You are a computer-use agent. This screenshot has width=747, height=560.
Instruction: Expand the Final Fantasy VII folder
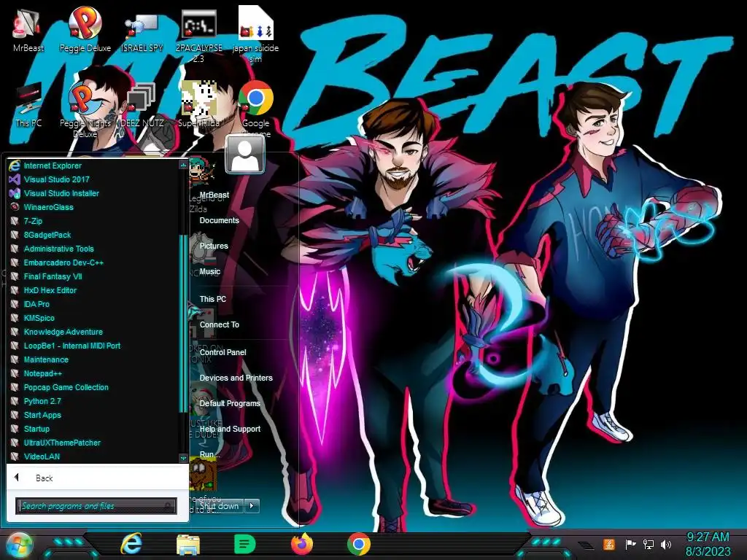coord(93,276)
